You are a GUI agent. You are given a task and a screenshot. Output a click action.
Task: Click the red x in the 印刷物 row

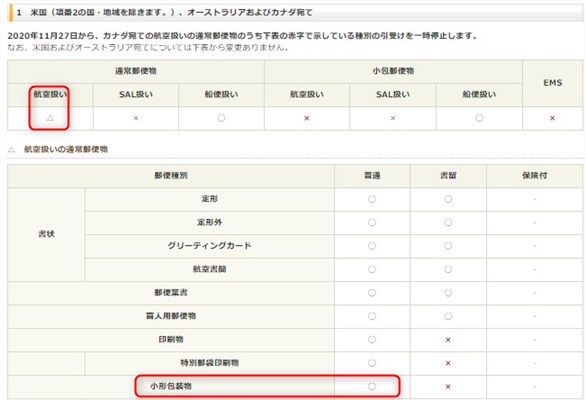click(448, 340)
